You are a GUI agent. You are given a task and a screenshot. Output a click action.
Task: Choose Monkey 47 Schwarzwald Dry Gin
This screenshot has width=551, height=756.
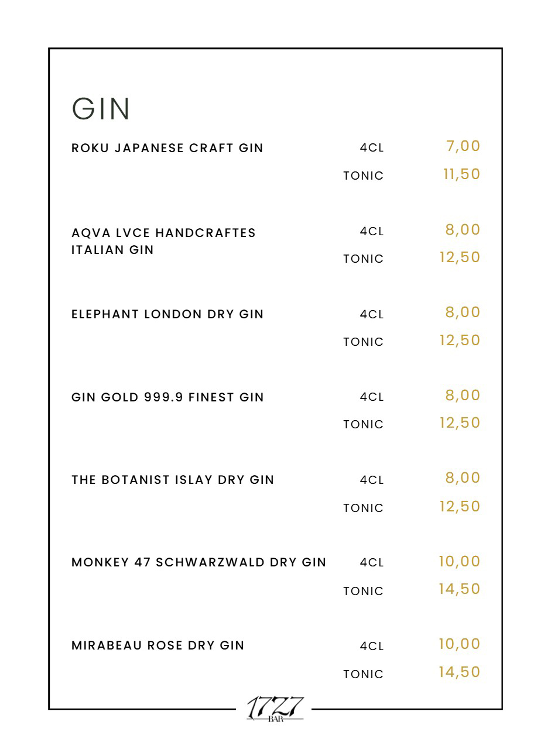199,562
